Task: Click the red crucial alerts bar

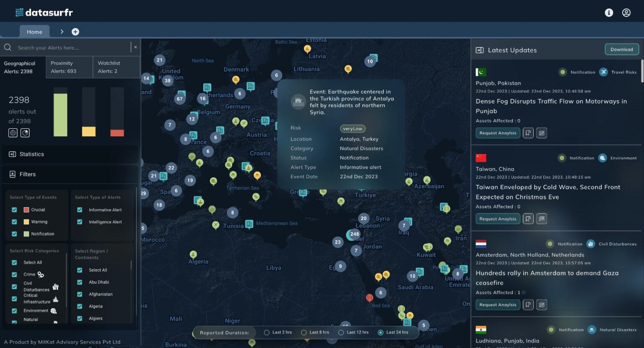Action: (x=117, y=133)
